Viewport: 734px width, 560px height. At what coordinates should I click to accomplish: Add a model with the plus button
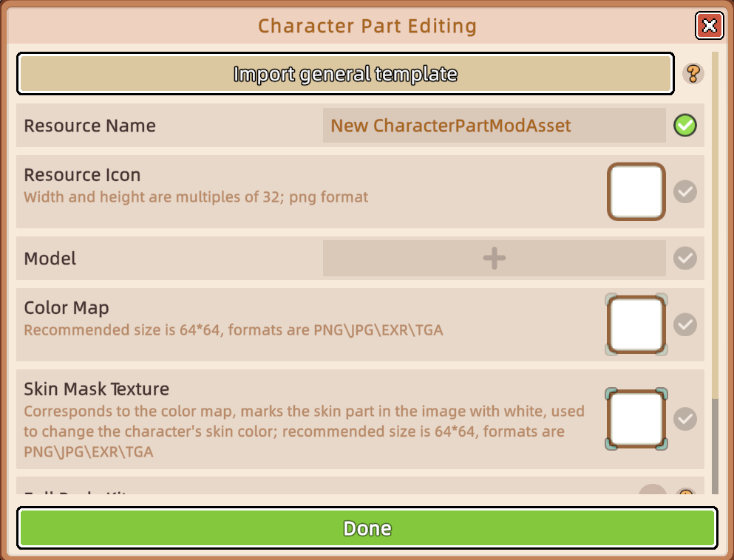494,259
